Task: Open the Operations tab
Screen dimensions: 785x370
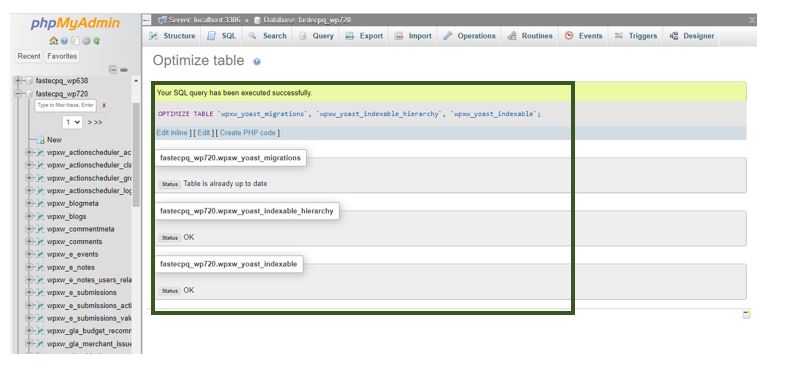Action: pyautogui.click(x=469, y=36)
